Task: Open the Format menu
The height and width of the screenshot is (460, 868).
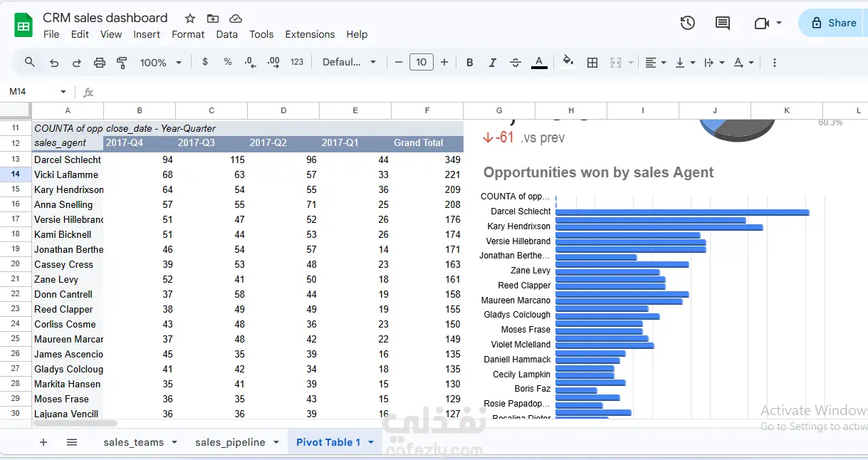Action: 188,34
